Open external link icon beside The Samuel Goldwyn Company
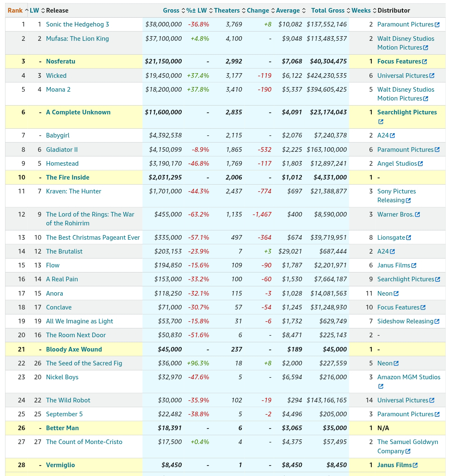The image size is (452, 476). pyautogui.click(x=408, y=452)
